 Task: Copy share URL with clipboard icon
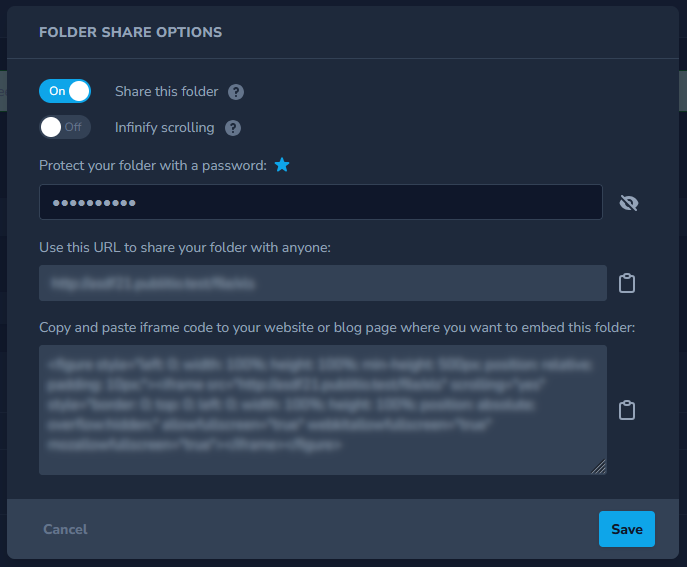tap(627, 283)
